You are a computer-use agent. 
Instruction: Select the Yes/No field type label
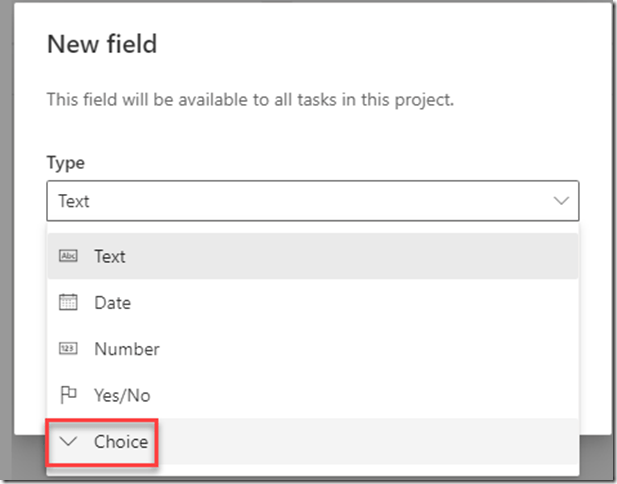point(122,395)
